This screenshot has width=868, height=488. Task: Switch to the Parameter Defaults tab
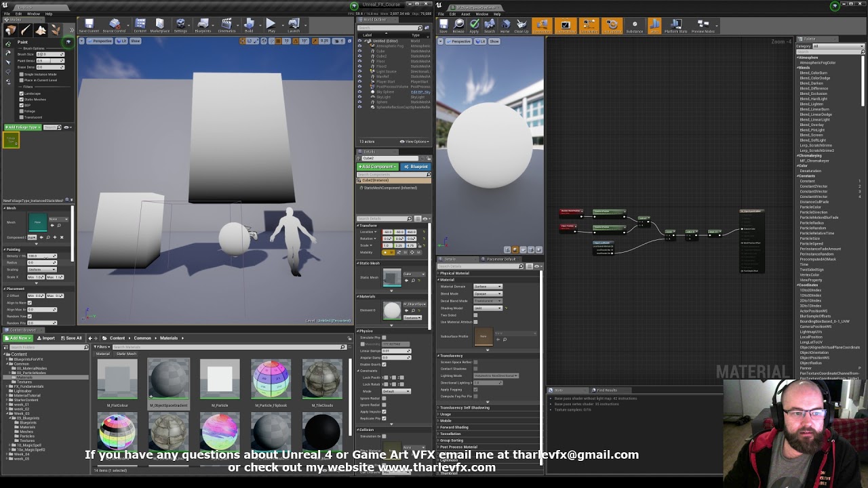500,259
